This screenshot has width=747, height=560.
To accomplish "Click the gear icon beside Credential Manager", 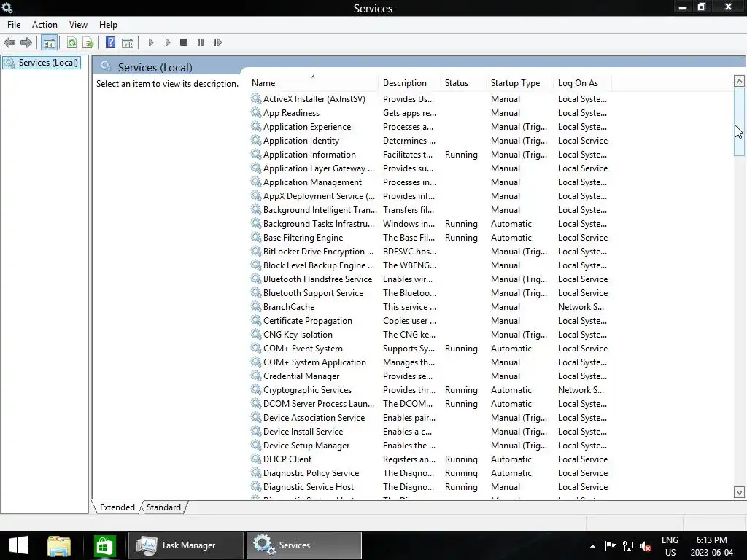I will pyautogui.click(x=256, y=376).
